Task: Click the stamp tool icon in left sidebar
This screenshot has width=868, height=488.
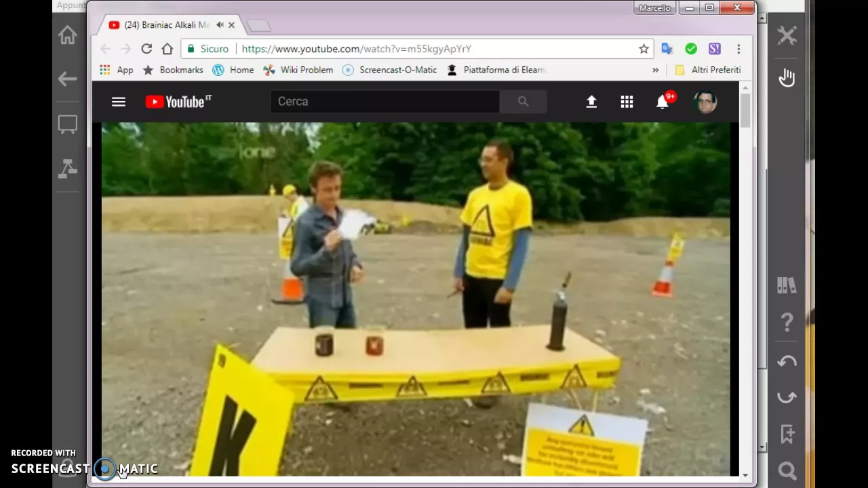Action: [x=67, y=169]
